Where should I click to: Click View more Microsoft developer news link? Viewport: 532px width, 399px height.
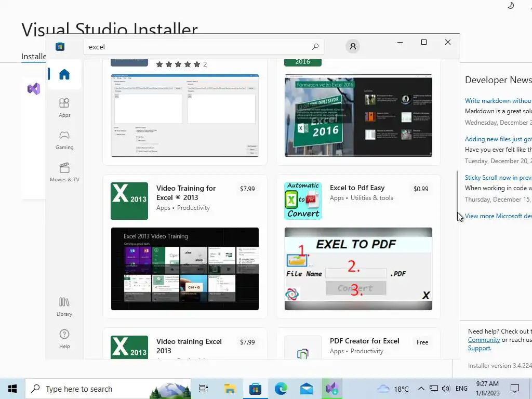point(498,216)
